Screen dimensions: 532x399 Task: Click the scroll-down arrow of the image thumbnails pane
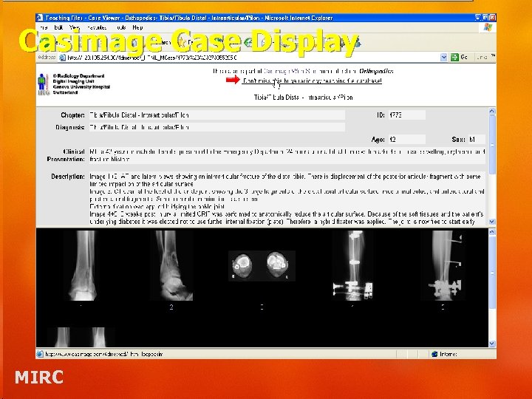(492, 344)
